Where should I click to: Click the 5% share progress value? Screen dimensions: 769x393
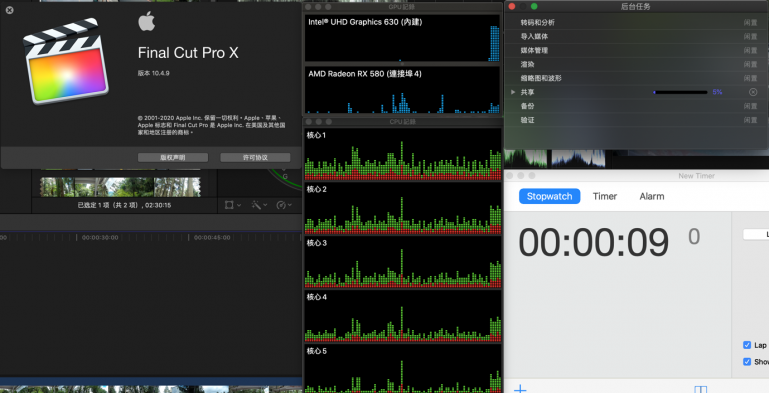tap(717, 92)
